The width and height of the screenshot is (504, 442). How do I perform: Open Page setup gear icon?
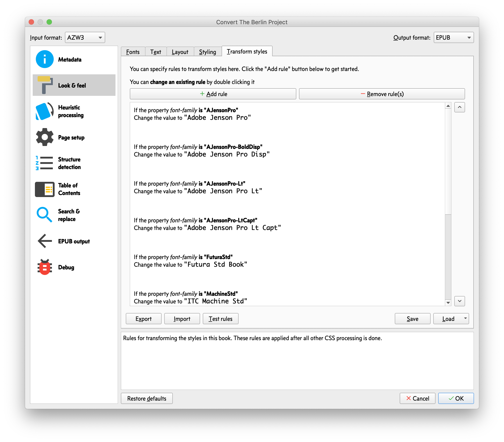tap(45, 137)
